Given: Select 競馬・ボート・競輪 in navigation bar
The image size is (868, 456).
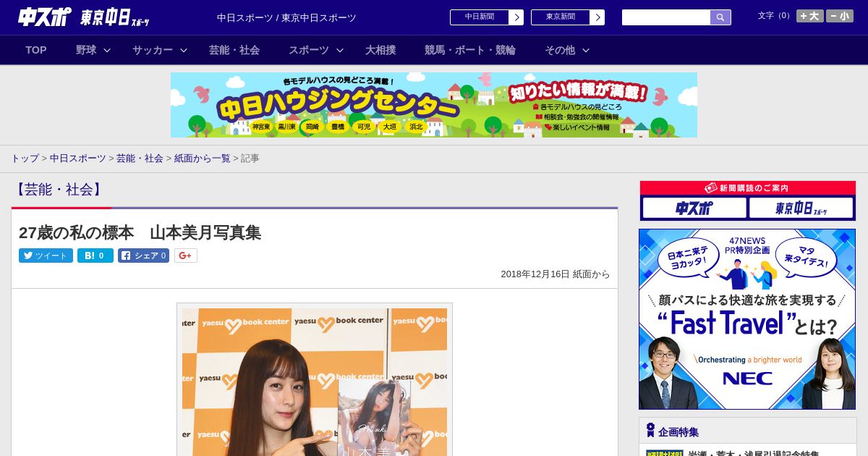Looking at the screenshot, I should click(x=470, y=50).
